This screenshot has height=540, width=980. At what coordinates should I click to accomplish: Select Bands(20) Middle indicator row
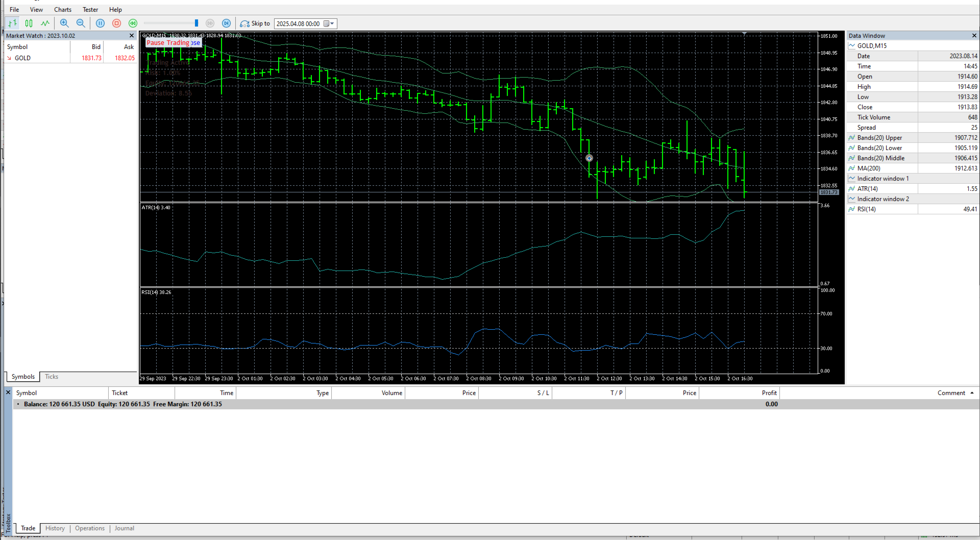point(913,158)
